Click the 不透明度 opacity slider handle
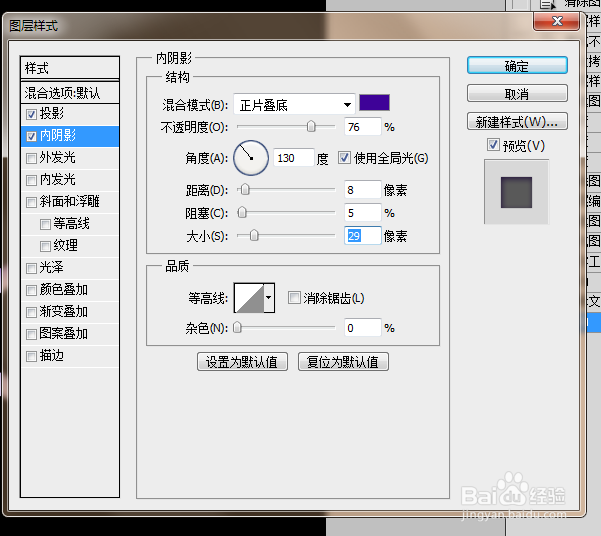Screen dimensions: 601x536 click(x=311, y=126)
